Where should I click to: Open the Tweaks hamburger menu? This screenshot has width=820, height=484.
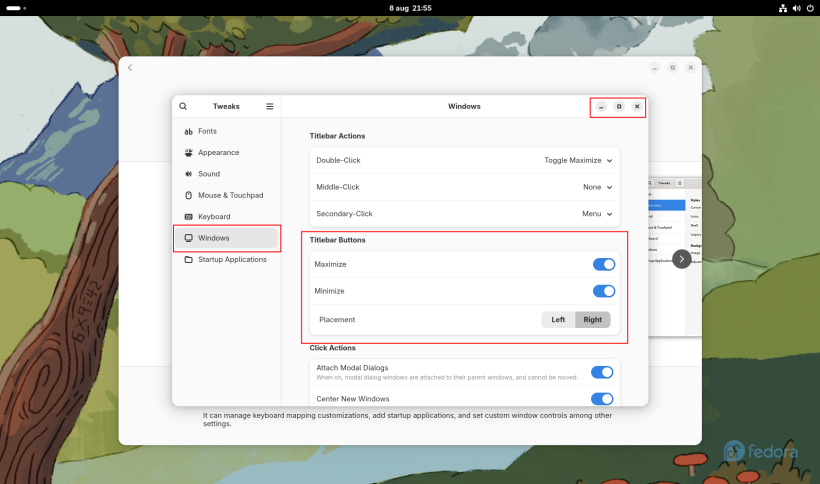pos(269,106)
